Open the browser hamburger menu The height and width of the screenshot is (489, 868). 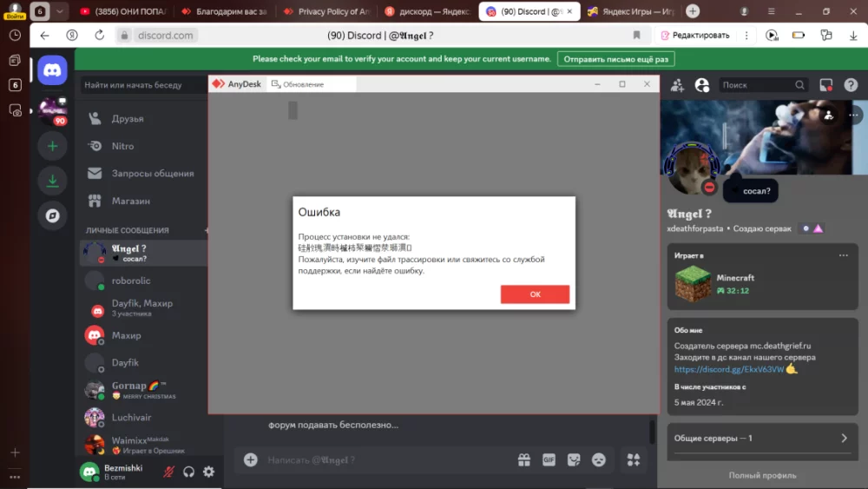pos(771,11)
